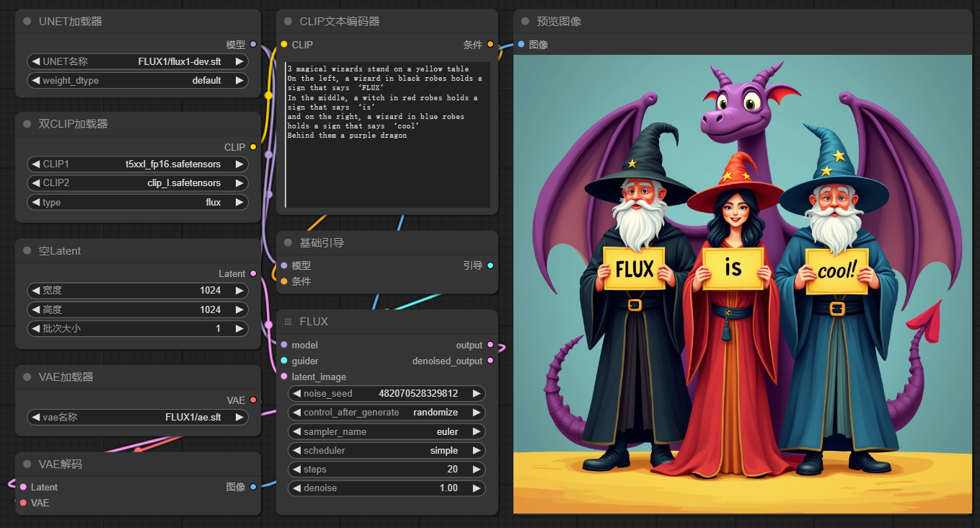This screenshot has width=980, height=528.
Task: Increase 宽度 with its right arrow
Action: click(239, 291)
